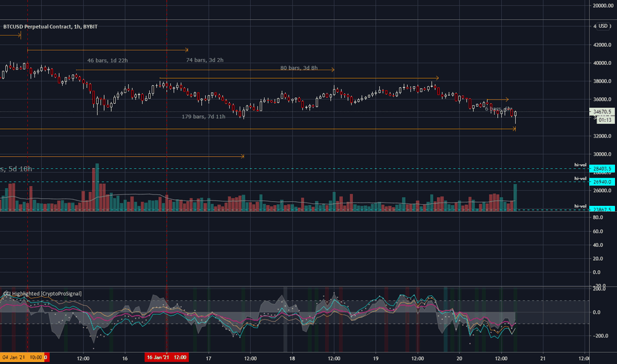Click date 20 on the time axis
This screenshot has height=364, width=617.
(459, 359)
